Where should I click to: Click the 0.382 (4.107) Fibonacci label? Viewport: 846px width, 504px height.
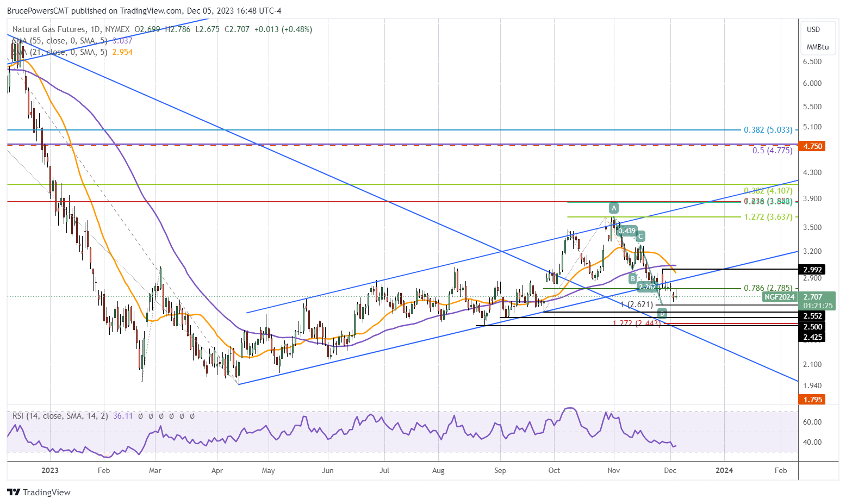768,191
